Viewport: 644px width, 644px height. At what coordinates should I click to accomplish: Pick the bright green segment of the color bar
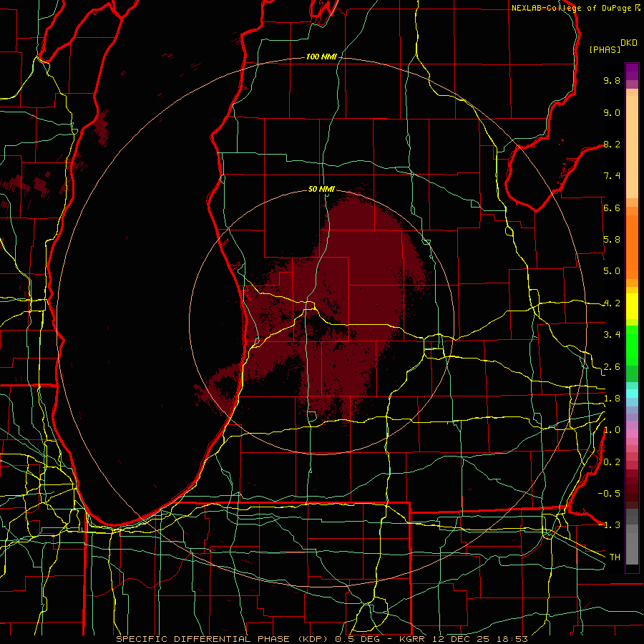632,345
